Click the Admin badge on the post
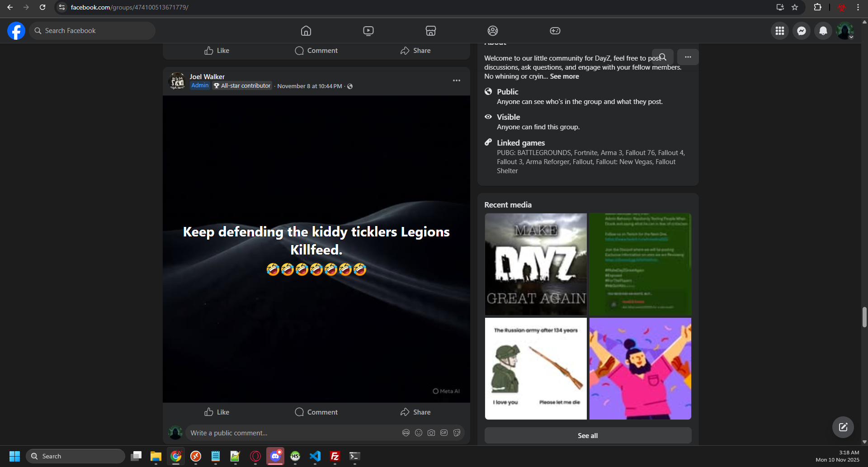Screen dimensions: 868x467 point(200,85)
